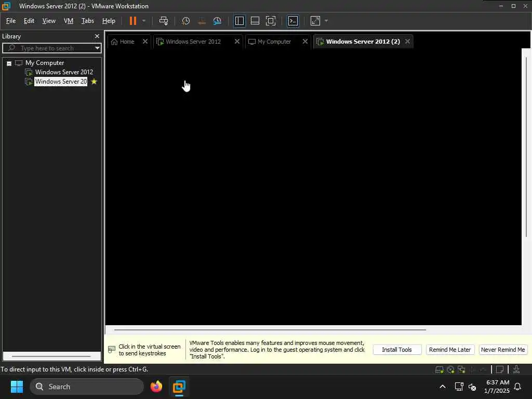Close the Windows Server 2012 (2) tab

coord(407,42)
